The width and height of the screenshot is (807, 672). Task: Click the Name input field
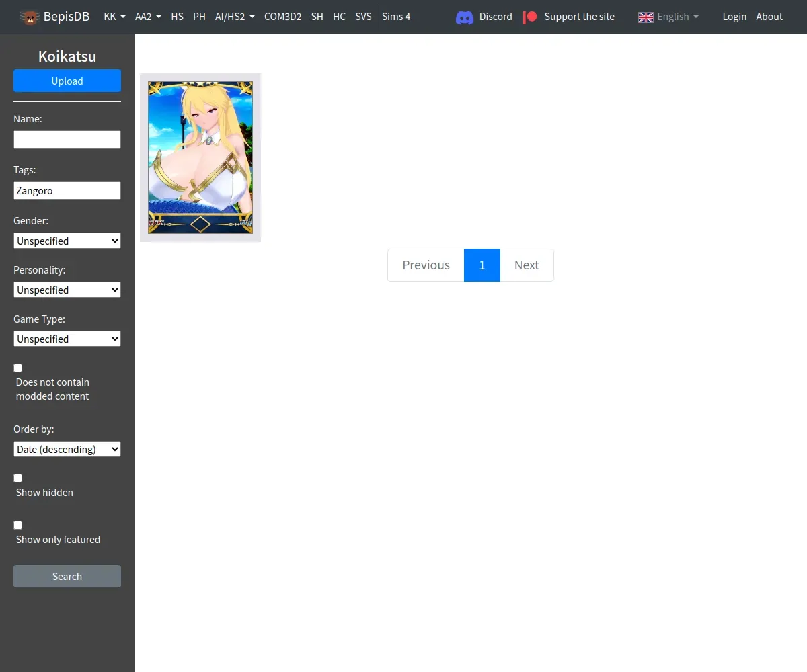click(x=67, y=139)
